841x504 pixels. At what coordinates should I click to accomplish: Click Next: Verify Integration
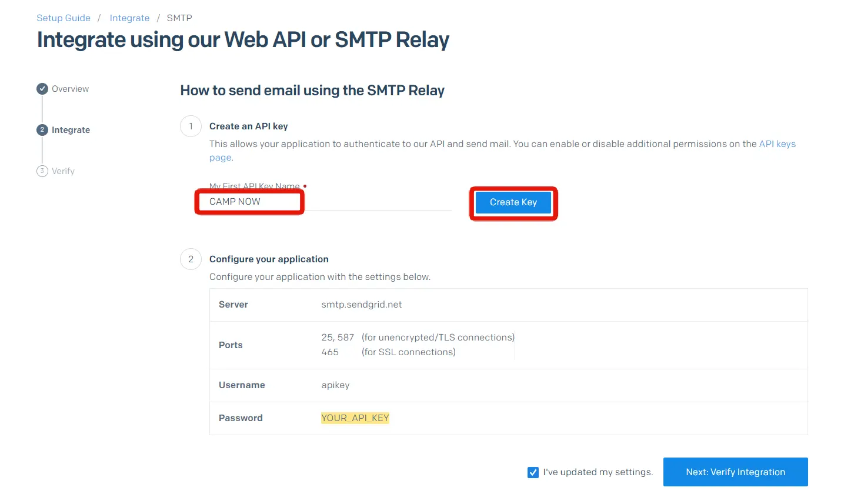[x=735, y=472]
